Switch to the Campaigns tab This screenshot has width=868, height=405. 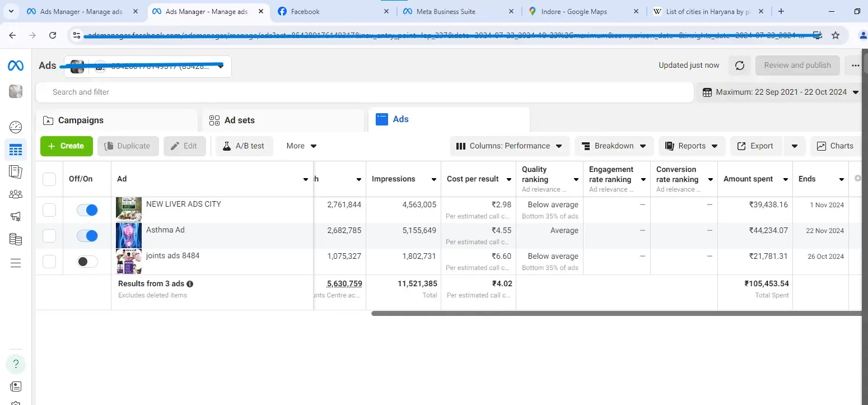click(81, 120)
